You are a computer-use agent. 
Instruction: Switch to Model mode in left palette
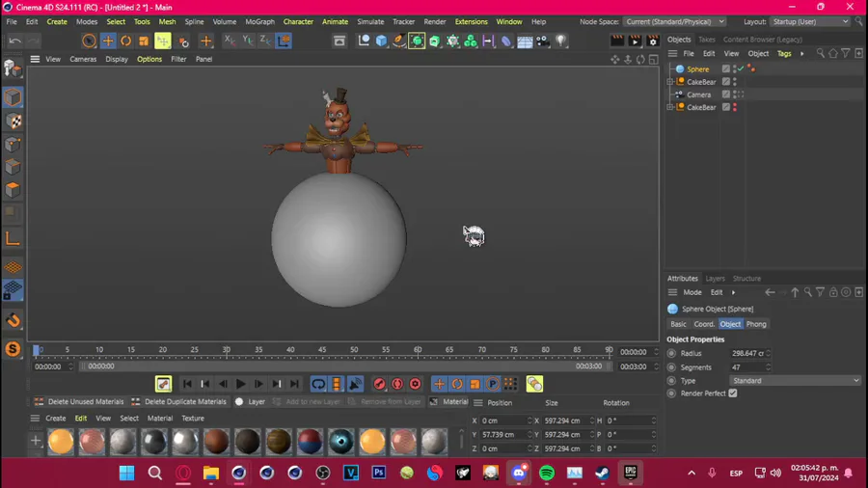pos(13,97)
